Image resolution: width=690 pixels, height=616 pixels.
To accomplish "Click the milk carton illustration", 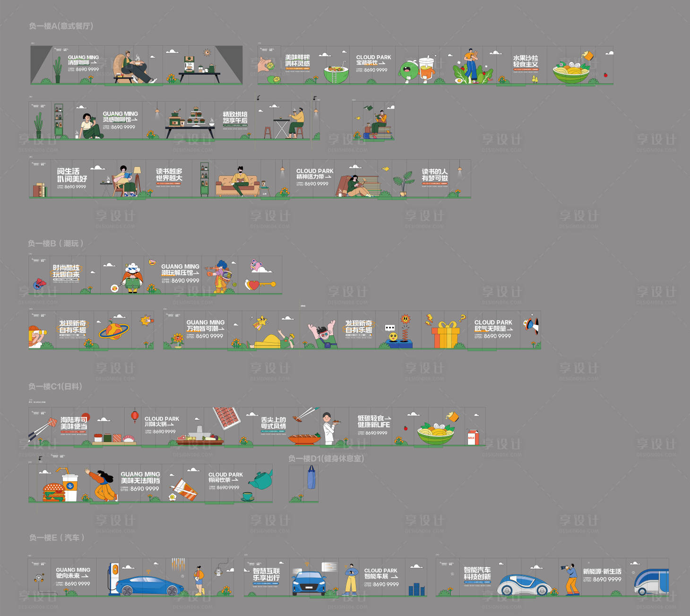I will pyautogui.click(x=473, y=437).
